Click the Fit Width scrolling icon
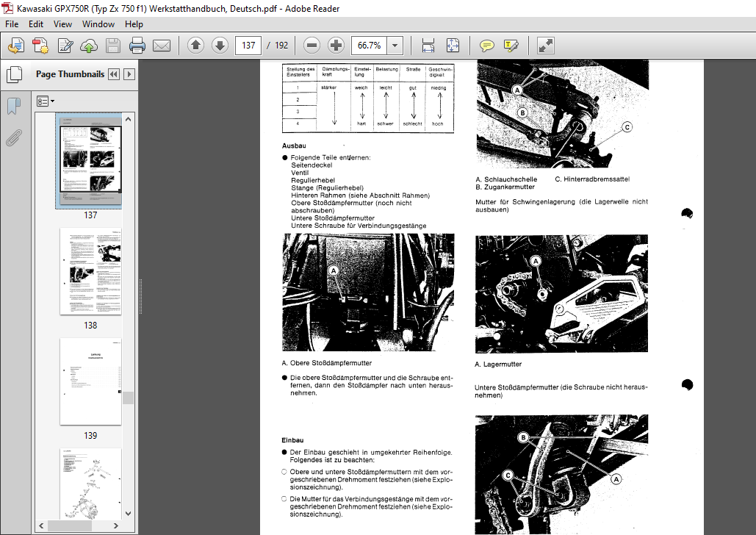The image size is (756, 535). coord(428,46)
